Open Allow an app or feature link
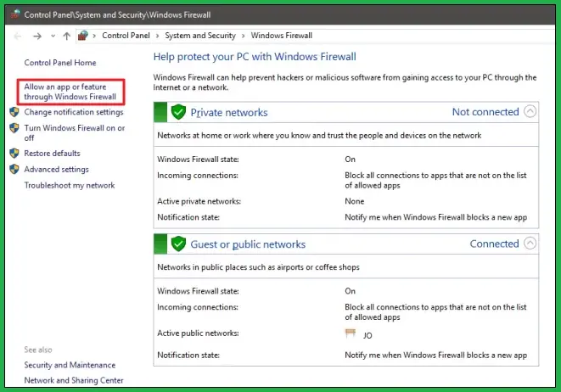 tap(70, 92)
